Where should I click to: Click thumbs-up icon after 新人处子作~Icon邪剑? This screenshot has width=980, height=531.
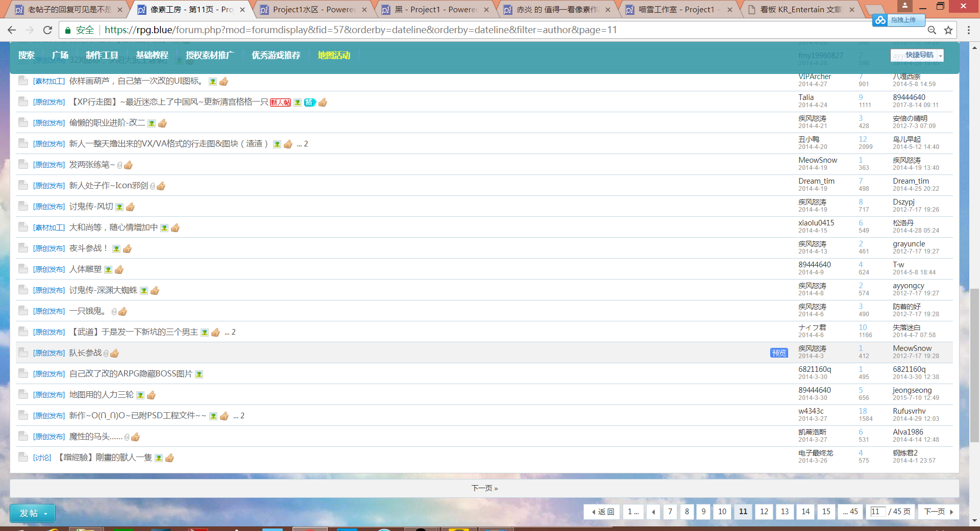point(161,186)
